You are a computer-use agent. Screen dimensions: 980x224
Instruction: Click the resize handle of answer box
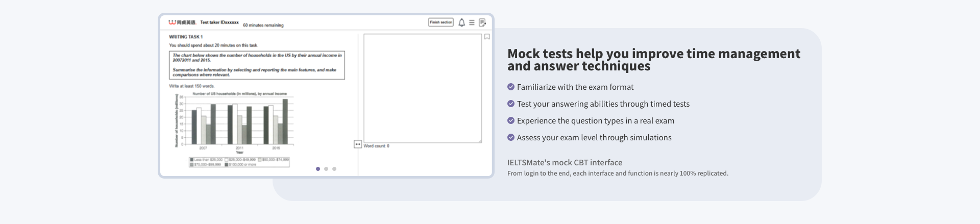[x=480, y=141]
